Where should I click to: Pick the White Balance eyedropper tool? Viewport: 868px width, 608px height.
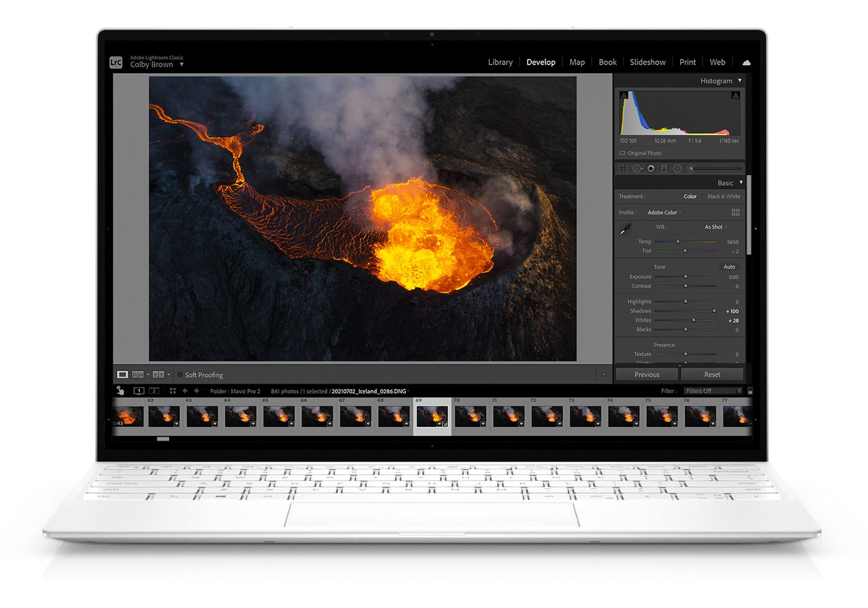click(626, 230)
